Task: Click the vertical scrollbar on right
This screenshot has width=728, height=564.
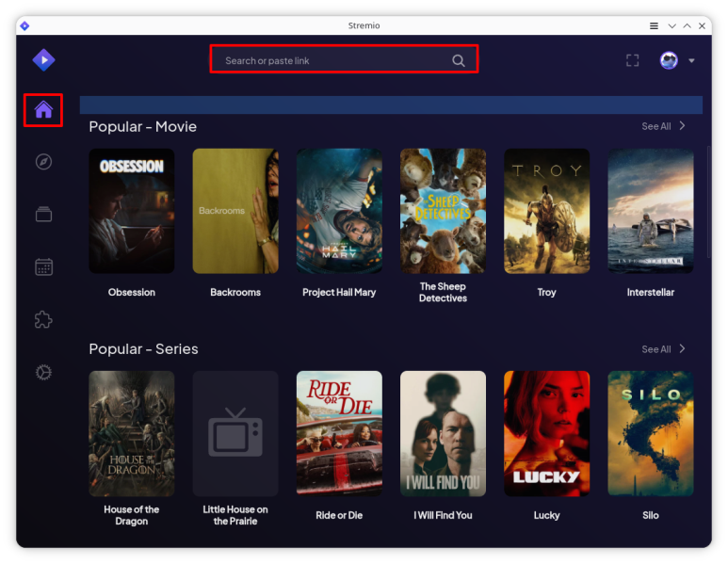Action: pos(708,201)
